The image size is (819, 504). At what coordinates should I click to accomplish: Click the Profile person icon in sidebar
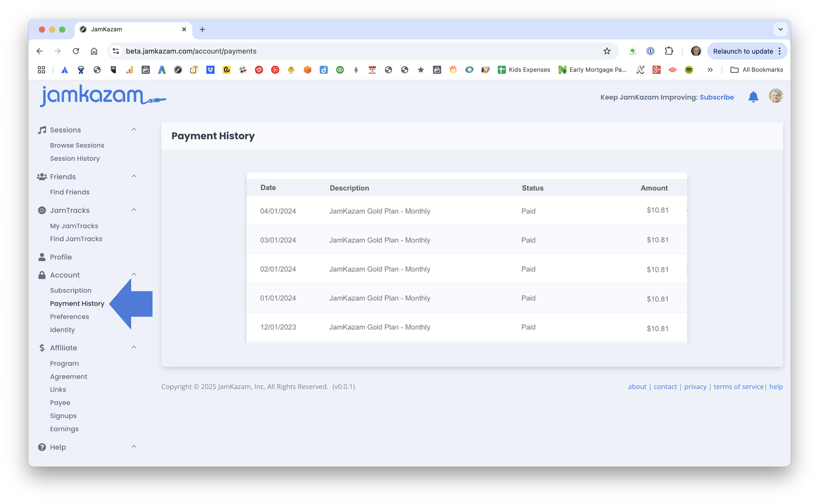click(42, 257)
